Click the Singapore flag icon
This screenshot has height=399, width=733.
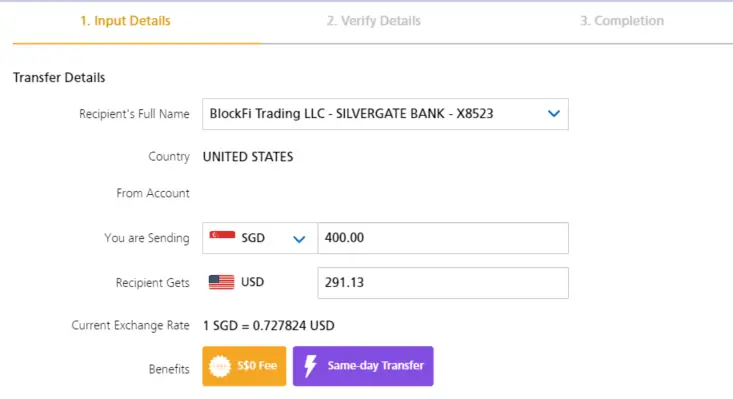click(x=222, y=235)
